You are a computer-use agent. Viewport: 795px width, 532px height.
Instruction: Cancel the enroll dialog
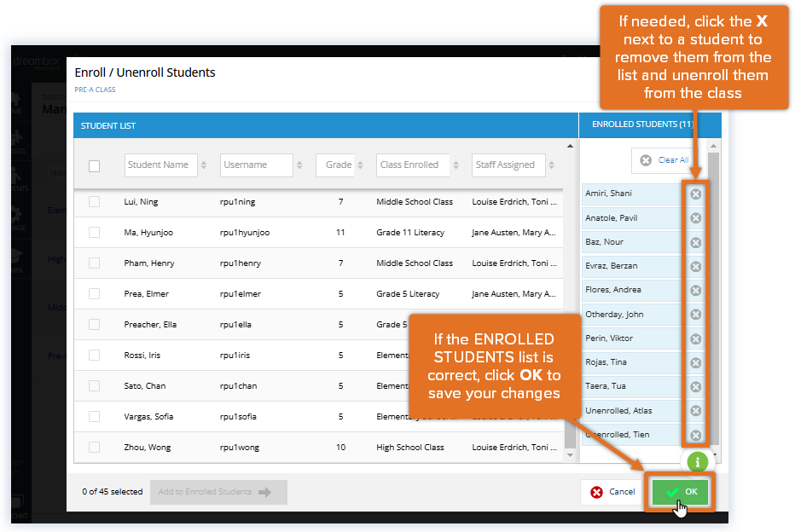(612, 492)
